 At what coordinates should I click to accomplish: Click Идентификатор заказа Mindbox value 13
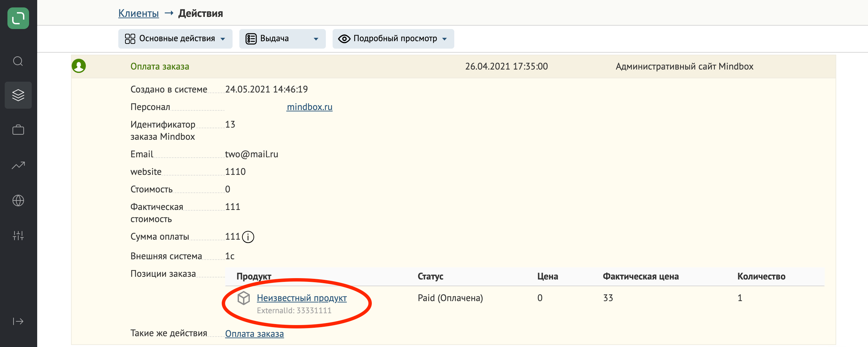[x=230, y=125]
